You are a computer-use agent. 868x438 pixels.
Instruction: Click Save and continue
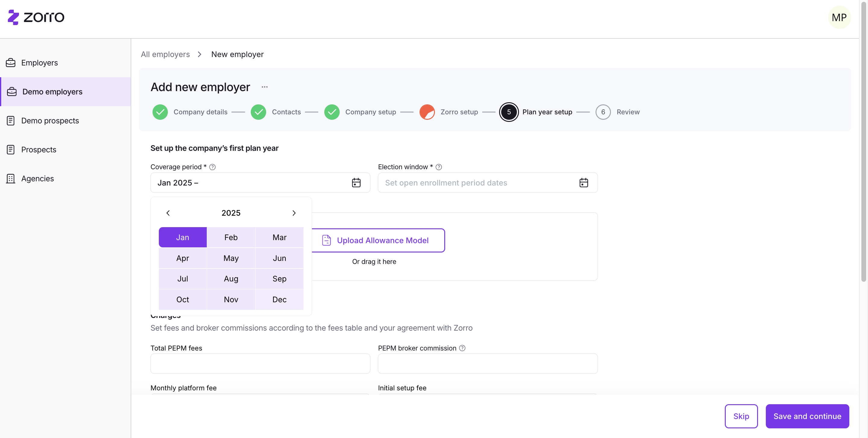[x=807, y=416]
